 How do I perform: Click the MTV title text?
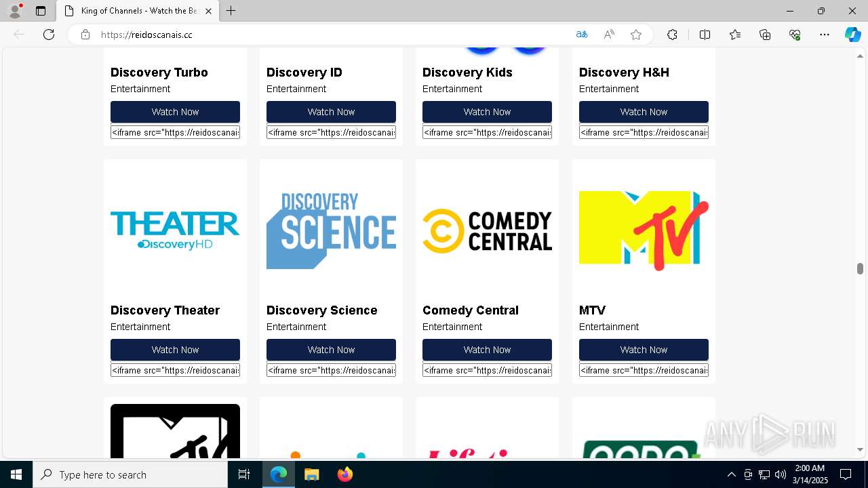(592, 310)
